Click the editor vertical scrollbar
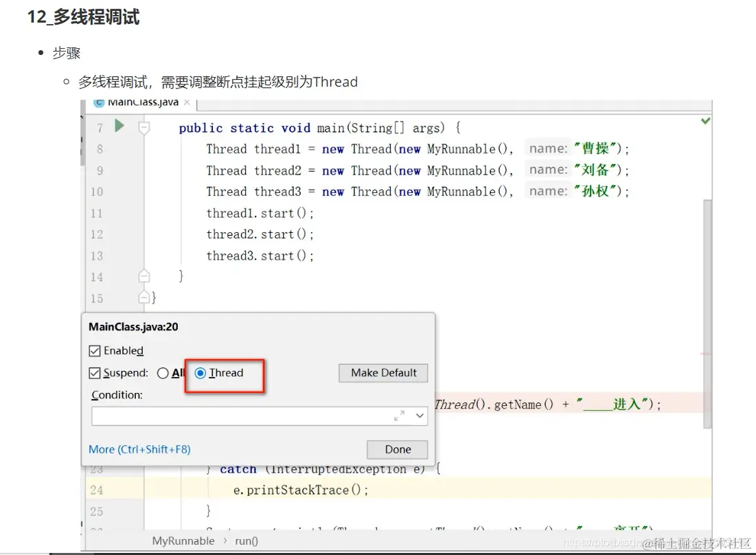 [707, 313]
